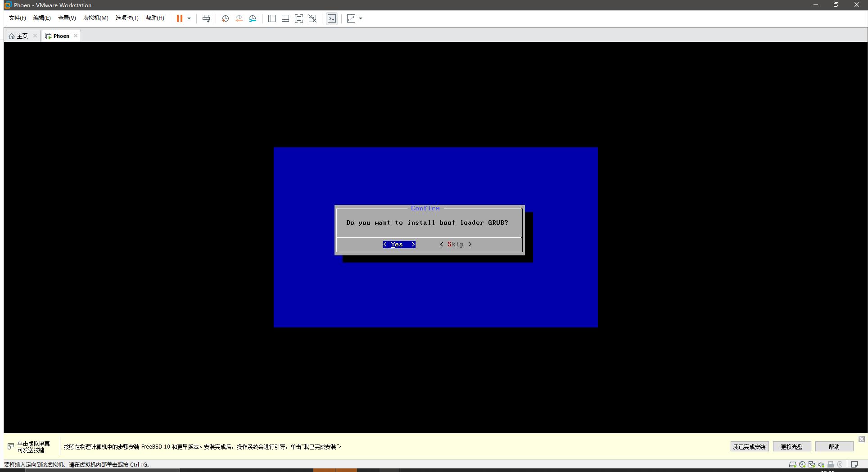The width and height of the screenshot is (868, 472).
Task: Click the hard disk status icon
Action: click(793, 464)
